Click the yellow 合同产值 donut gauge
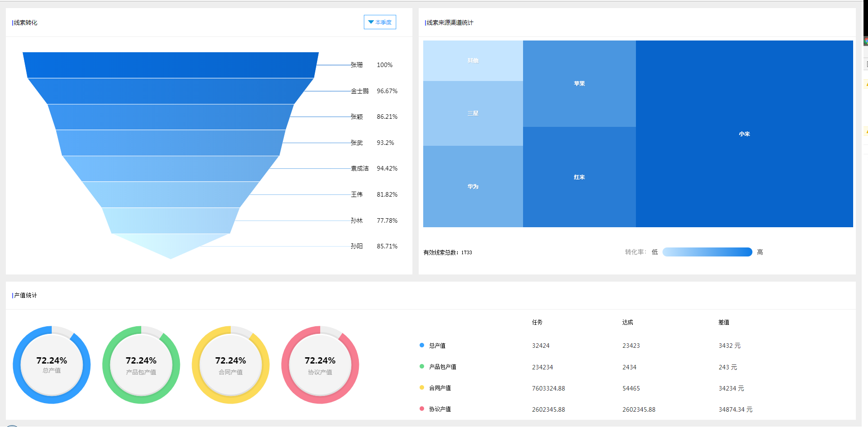The width and height of the screenshot is (868, 427). (231, 365)
